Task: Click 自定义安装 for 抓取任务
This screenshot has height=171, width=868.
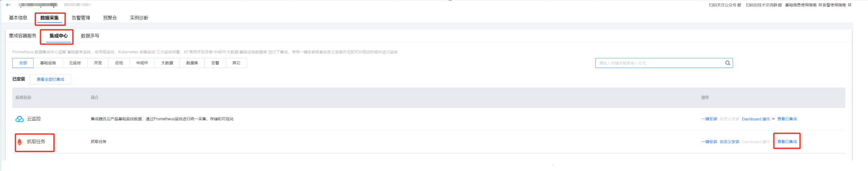Action: coord(729,142)
